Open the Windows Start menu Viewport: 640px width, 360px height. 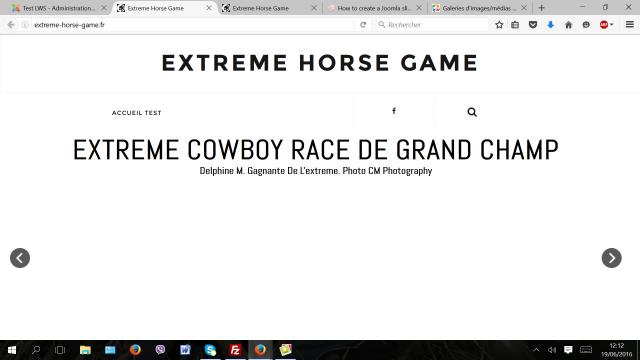[12, 350]
